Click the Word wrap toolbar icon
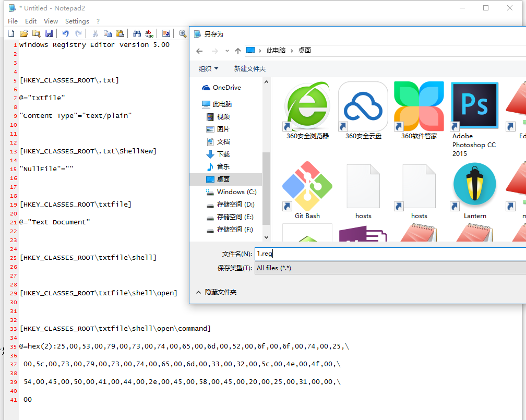This screenshot has height=420, width=526. (166, 33)
